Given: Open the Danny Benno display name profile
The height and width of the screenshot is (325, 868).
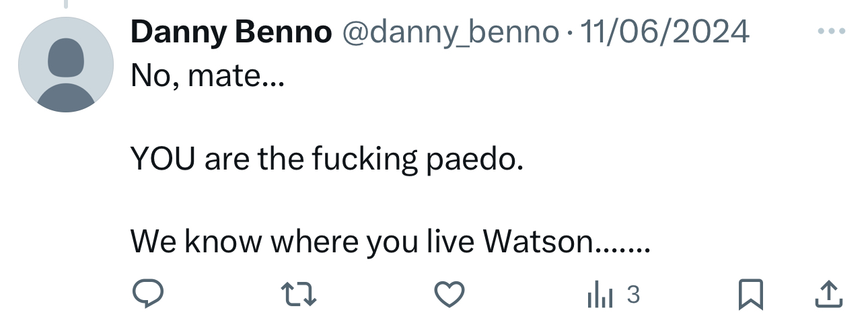Looking at the screenshot, I should [231, 32].
